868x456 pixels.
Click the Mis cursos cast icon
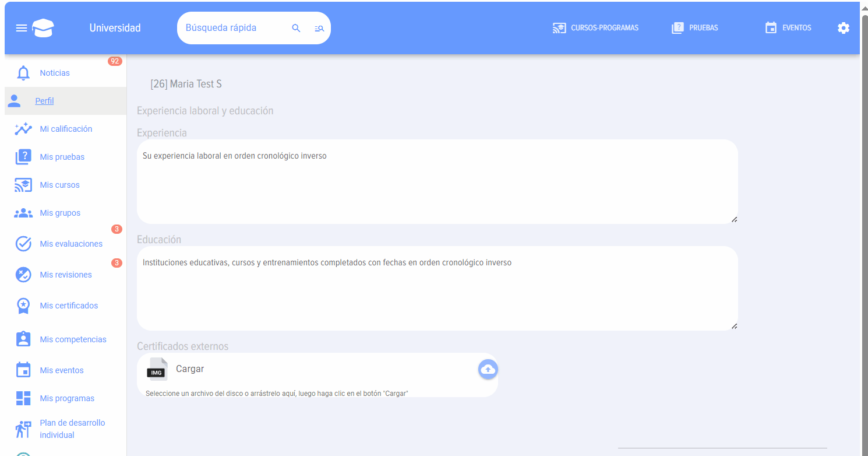(23, 185)
